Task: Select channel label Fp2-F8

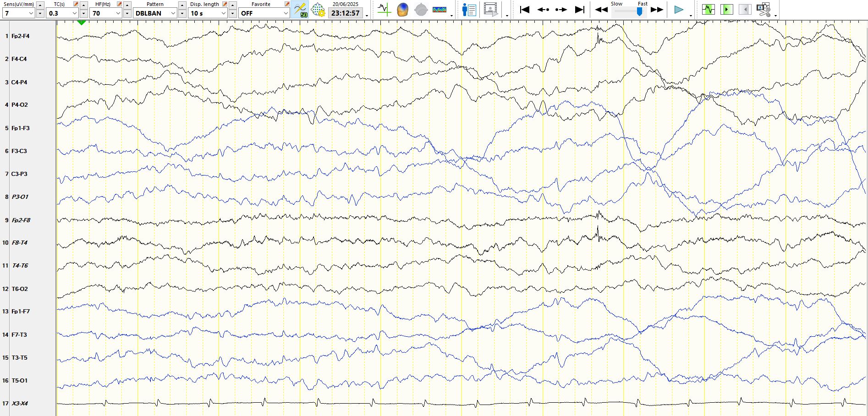Action: [x=21, y=220]
